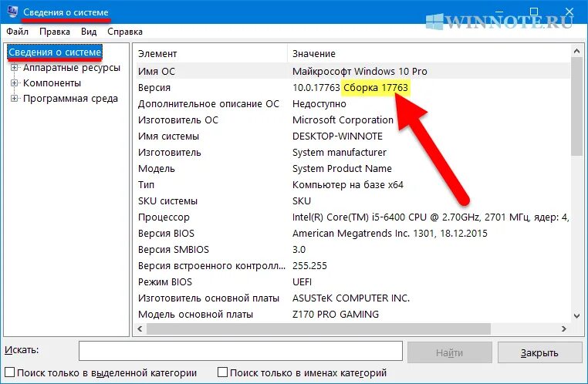The height and width of the screenshot is (384, 588).
Task: Click the Закрыть button
Action: pos(539,352)
